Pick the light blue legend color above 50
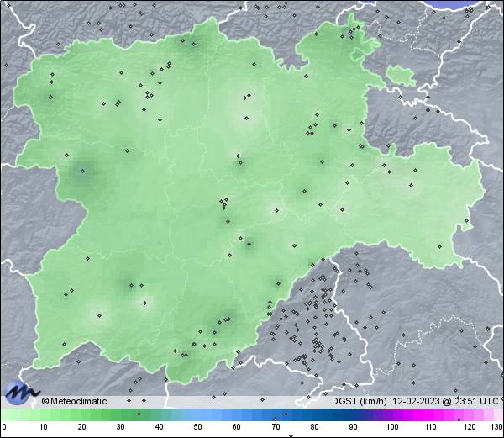504x438 pixels. coord(197,414)
